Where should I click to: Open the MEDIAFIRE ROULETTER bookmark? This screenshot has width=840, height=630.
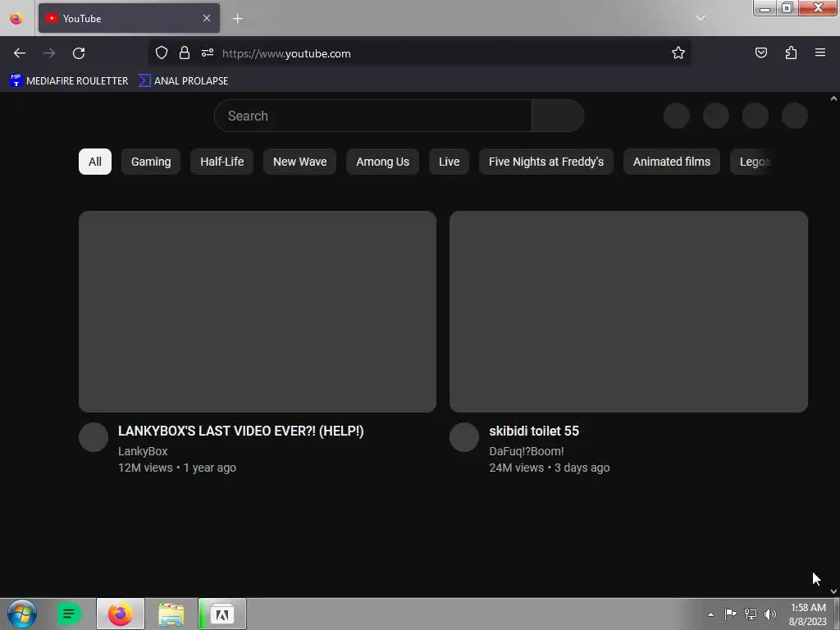(69, 81)
